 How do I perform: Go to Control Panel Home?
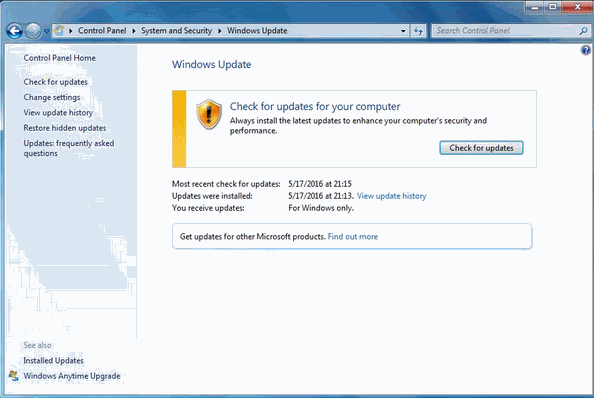pos(59,58)
